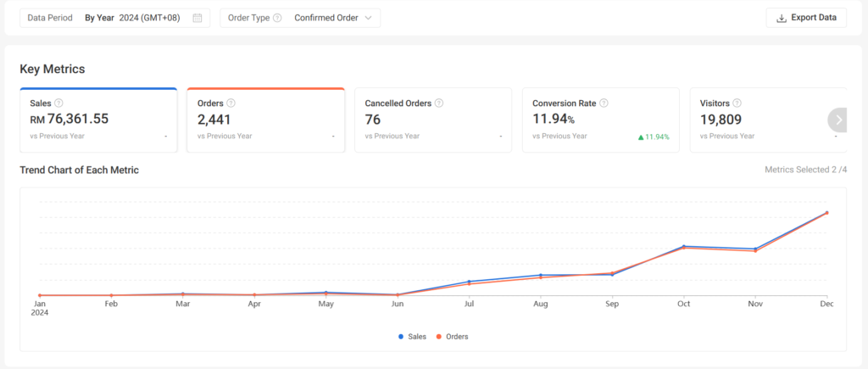Click help icon beside Cancelled Orders
Viewport: 868px width, 369px height.
click(438, 103)
